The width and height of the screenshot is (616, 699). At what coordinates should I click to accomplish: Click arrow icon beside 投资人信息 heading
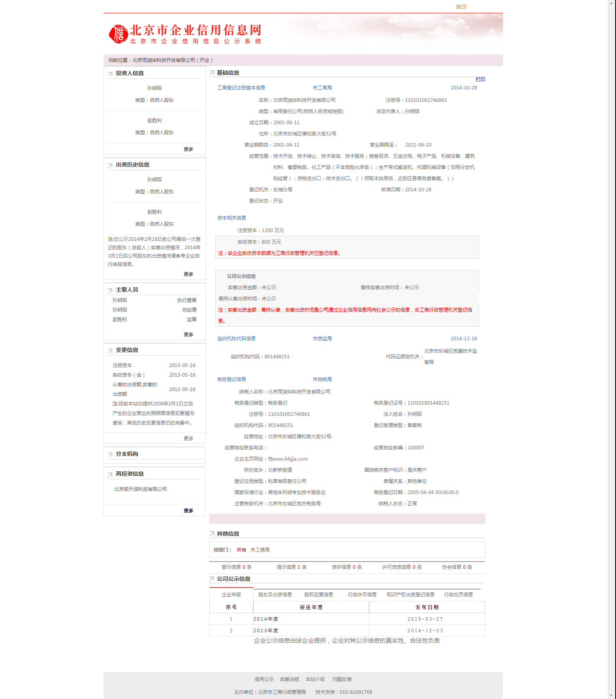[110, 74]
